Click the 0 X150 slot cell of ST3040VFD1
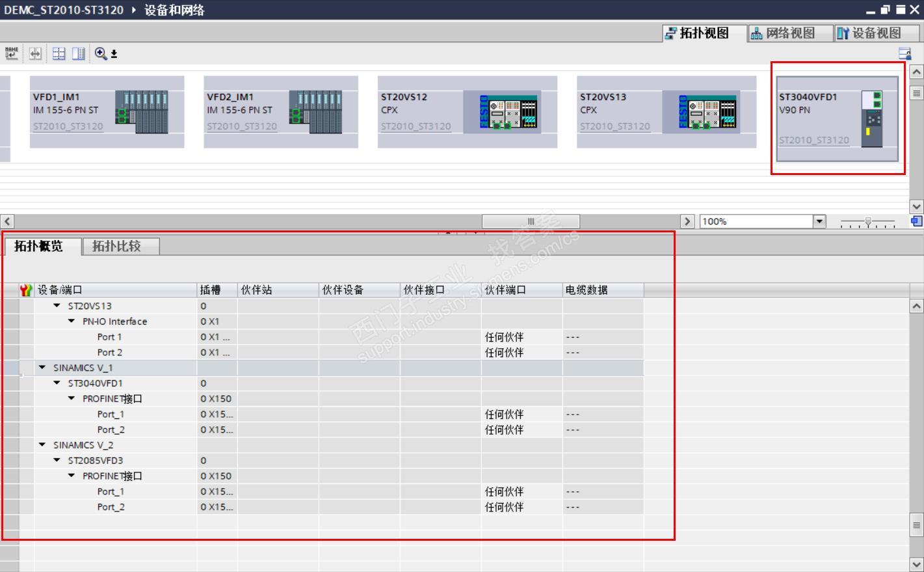 pos(218,399)
